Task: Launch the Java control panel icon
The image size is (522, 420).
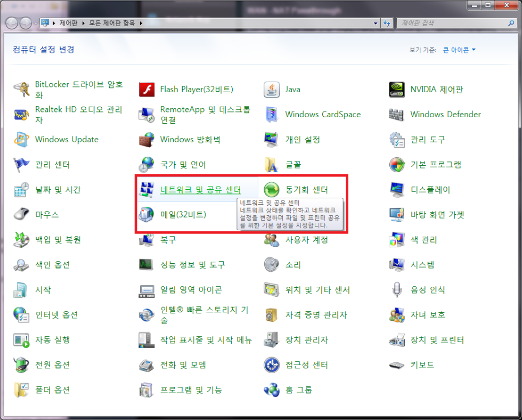Action: click(272, 90)
